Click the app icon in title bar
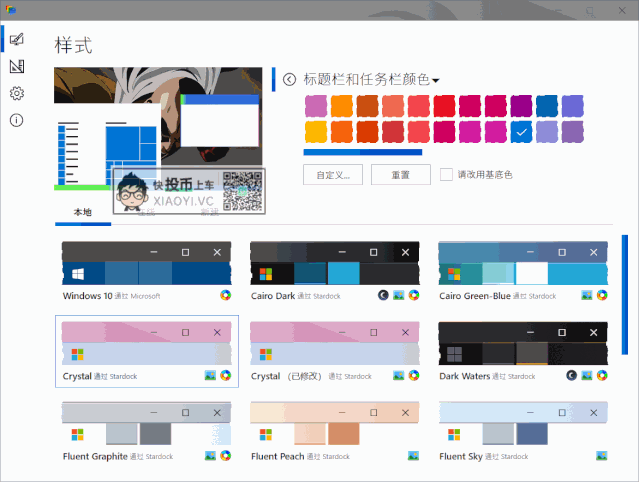This screenshot has width=639, height=482. [11, 10]
